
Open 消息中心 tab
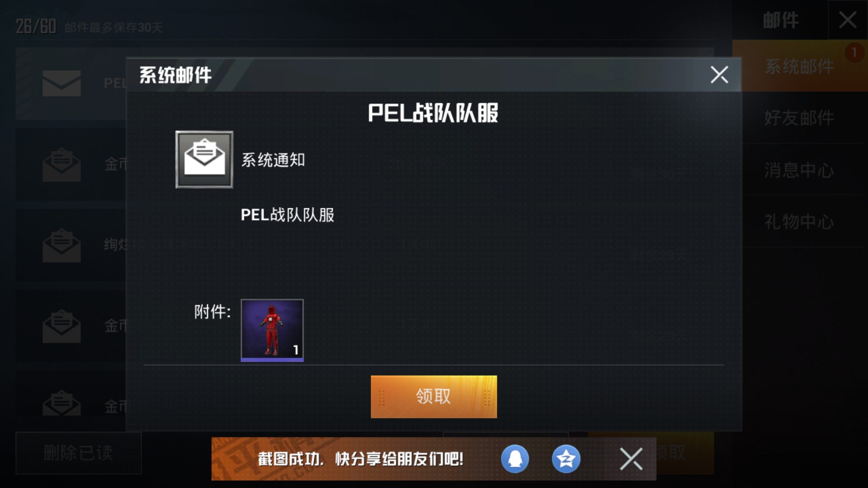[x=800, y=170]
